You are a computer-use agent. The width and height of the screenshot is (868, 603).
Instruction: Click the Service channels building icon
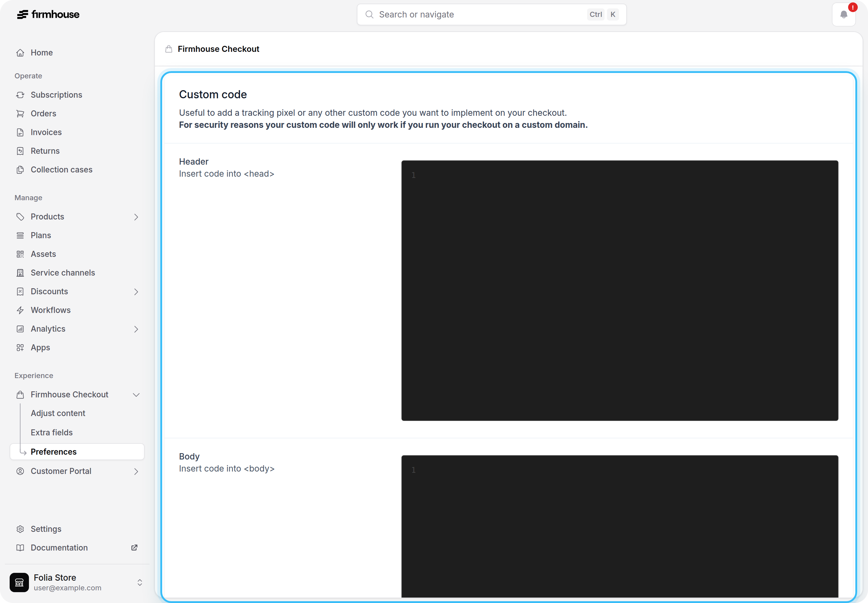(20, 273)
